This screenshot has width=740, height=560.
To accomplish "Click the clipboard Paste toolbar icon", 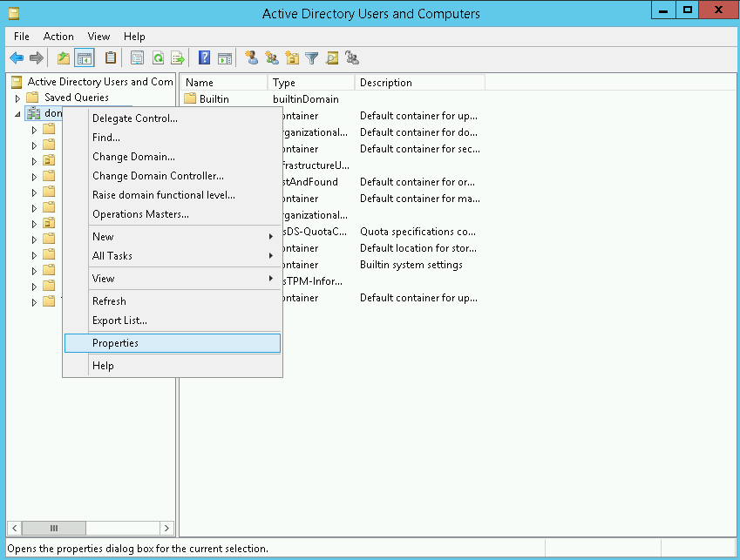I will pos(111,58).
